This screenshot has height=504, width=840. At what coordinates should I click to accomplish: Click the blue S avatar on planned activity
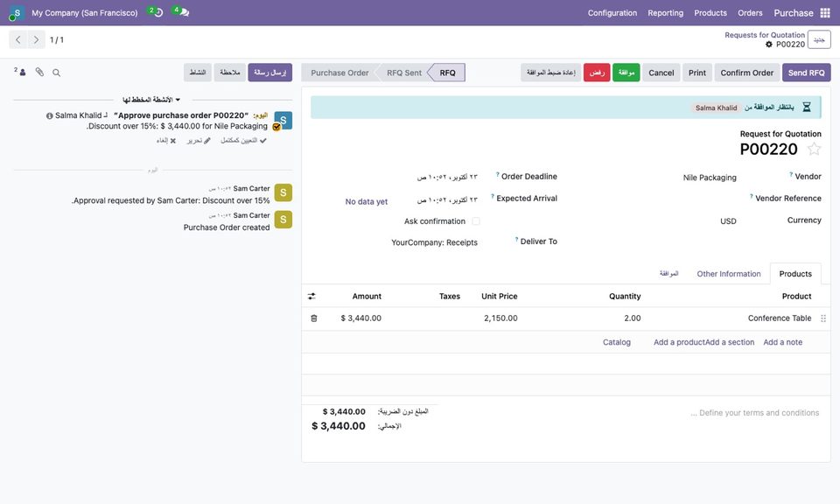(x=283, y=121)
